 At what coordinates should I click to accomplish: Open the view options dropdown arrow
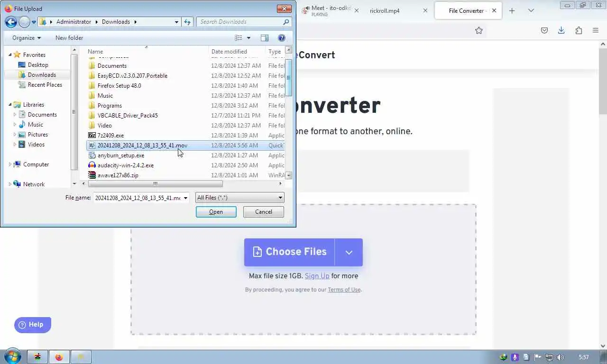248,38
